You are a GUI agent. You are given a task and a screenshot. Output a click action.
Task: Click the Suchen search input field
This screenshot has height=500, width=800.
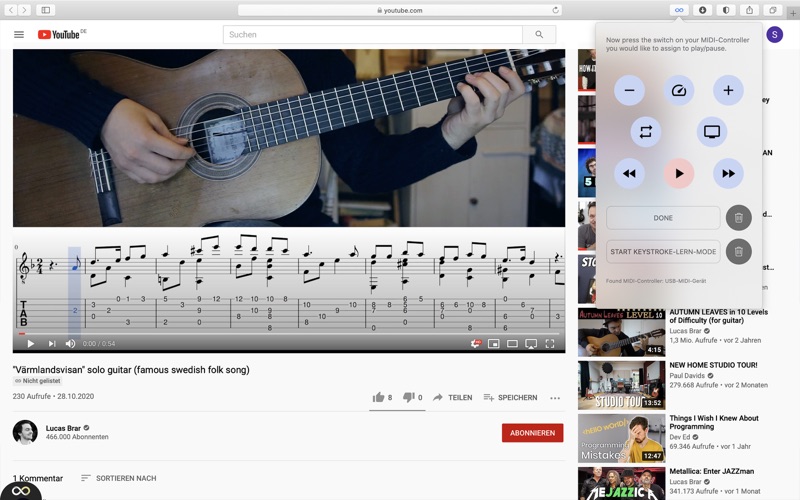372,35
